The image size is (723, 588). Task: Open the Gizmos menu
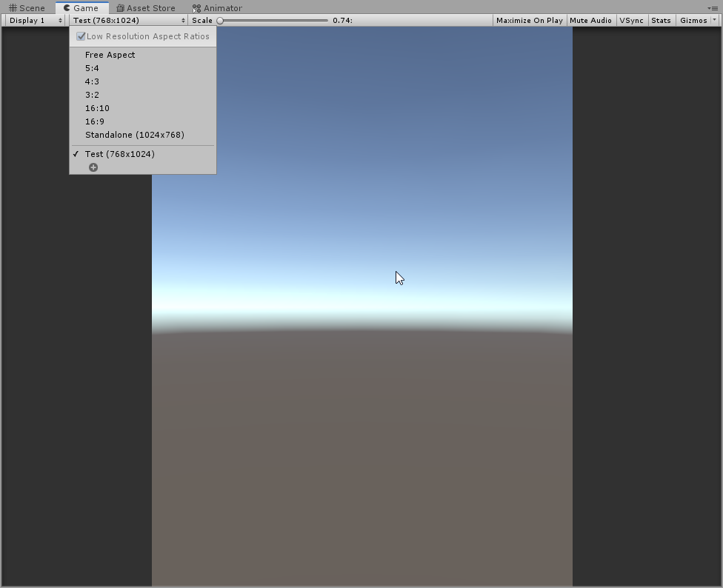(x=693, y=20)
